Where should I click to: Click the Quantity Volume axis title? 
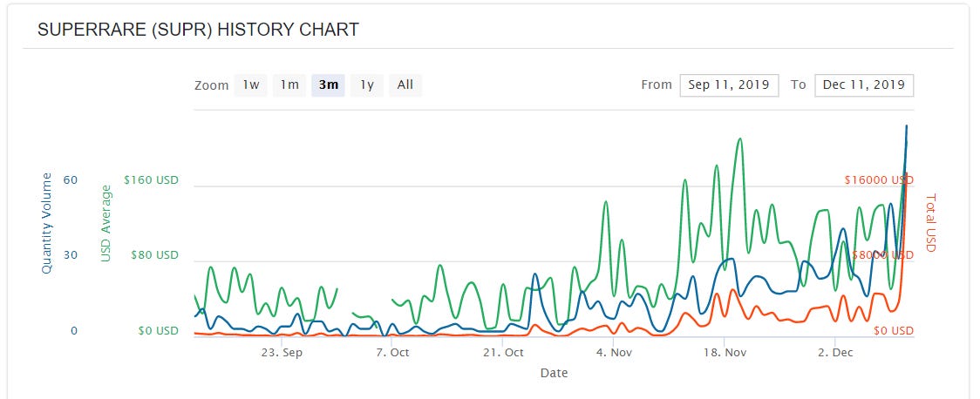[x=47, y=224]
